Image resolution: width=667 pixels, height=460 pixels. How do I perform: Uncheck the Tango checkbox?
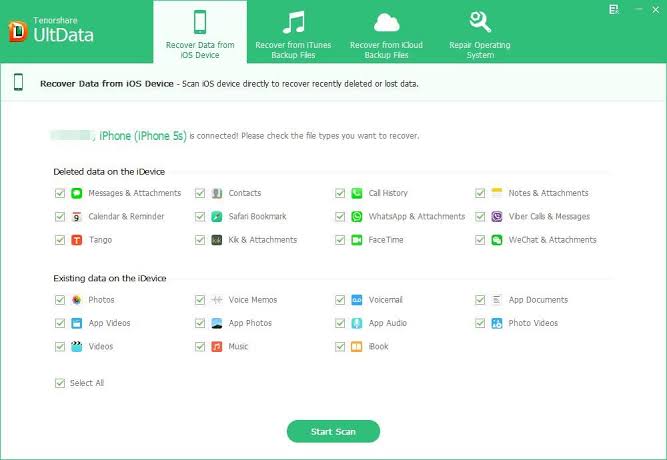[60, 240]
